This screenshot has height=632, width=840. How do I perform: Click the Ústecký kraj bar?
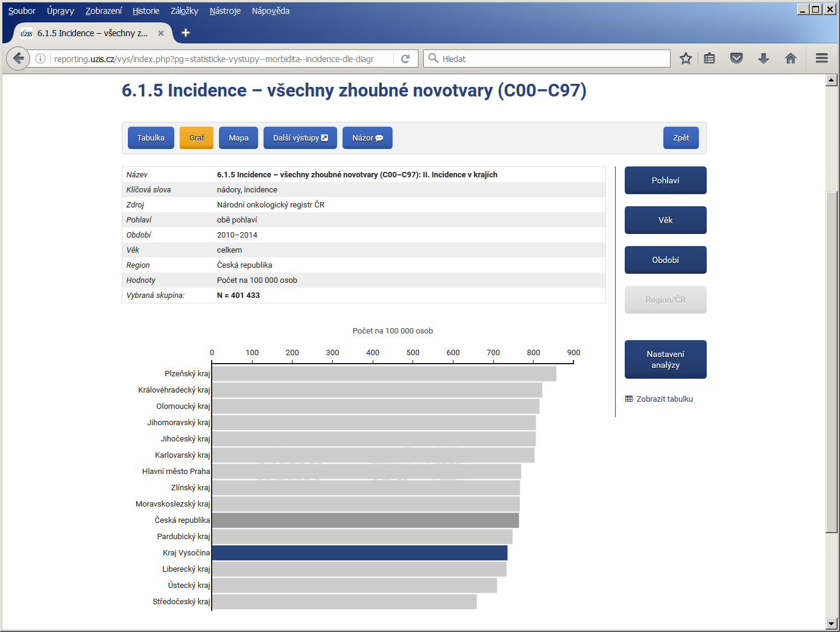(x=355, y=586)
